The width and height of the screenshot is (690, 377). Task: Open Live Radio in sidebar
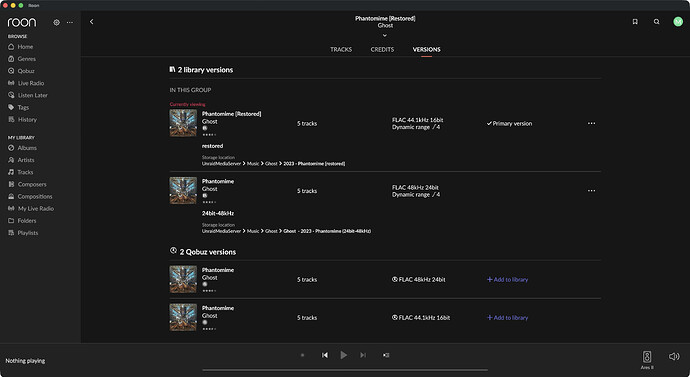(26, 83)
